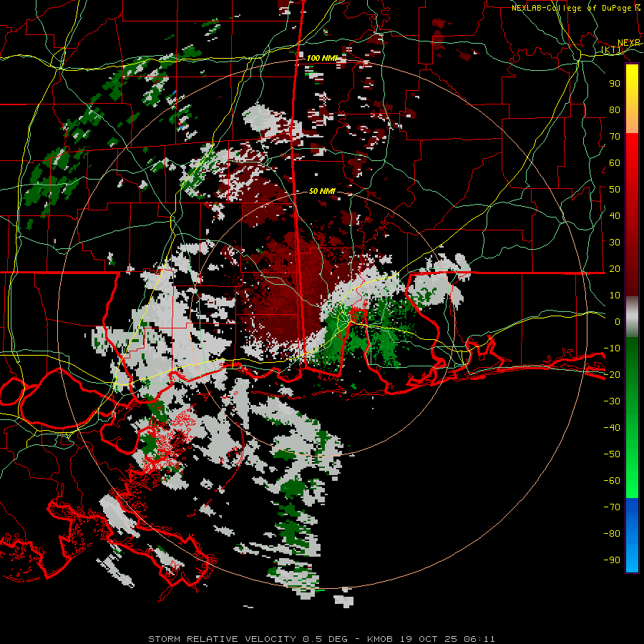Click the -90 value on the velocity scale
Image resolution: width=644 pixels, height=644 pixels.
point(612,560)
